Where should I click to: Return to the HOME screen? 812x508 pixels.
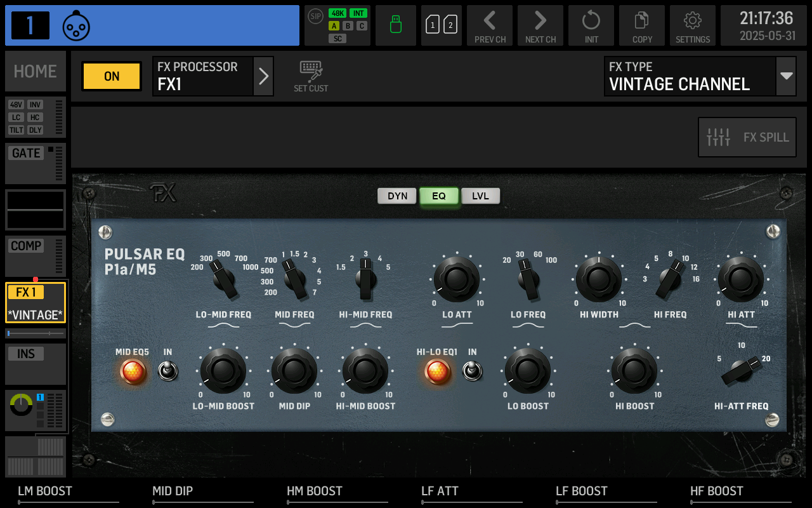pos(35,70)
